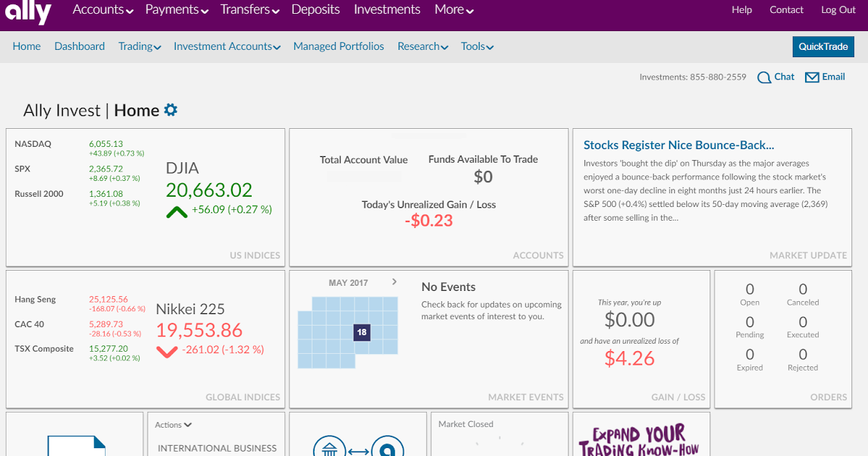Go to next month in calendar
This screenshot has width=868, height=456.
coord(394,282)
